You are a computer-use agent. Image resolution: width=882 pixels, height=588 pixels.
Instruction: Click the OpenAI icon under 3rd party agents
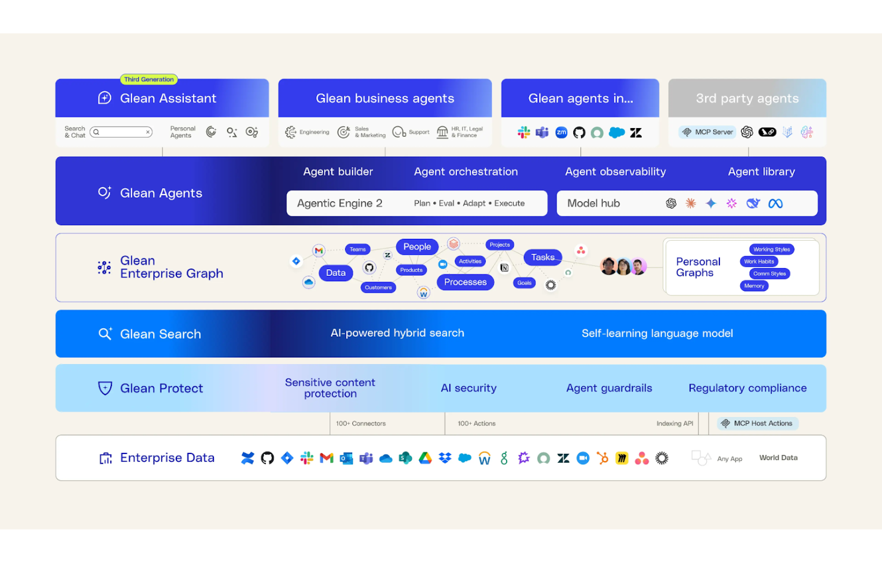tap(747, 132)
